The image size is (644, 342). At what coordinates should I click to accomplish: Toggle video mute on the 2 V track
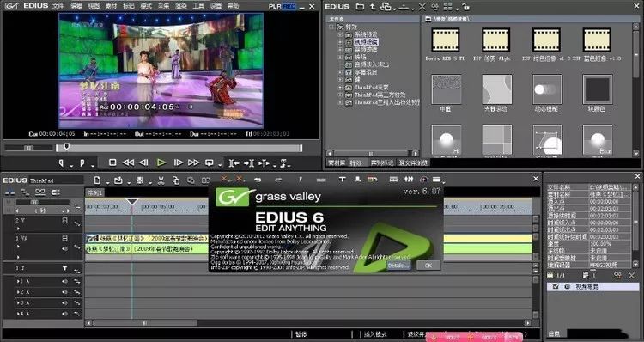64,221
